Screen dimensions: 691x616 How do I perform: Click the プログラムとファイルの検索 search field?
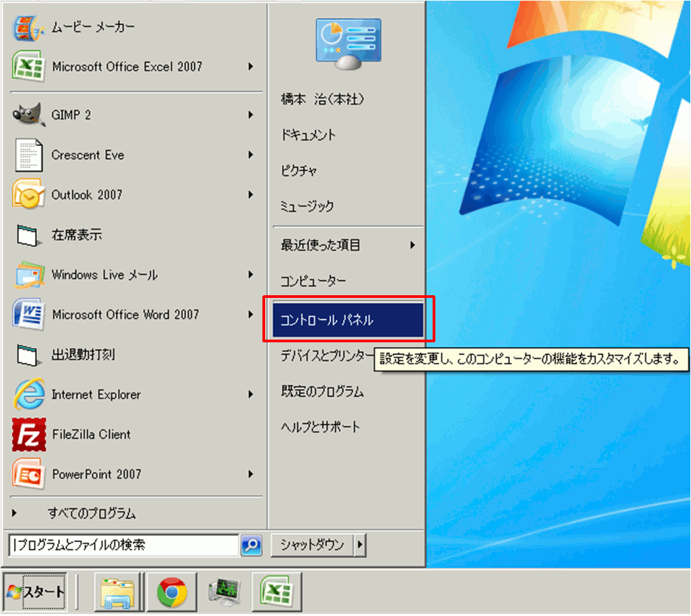(x=124, y=545)
